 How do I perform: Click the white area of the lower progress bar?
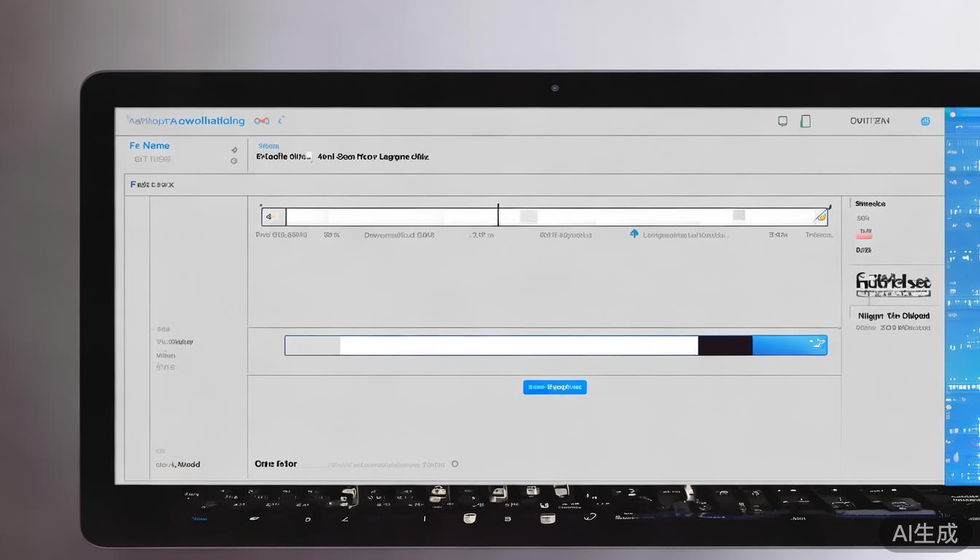tap(518, 346)
